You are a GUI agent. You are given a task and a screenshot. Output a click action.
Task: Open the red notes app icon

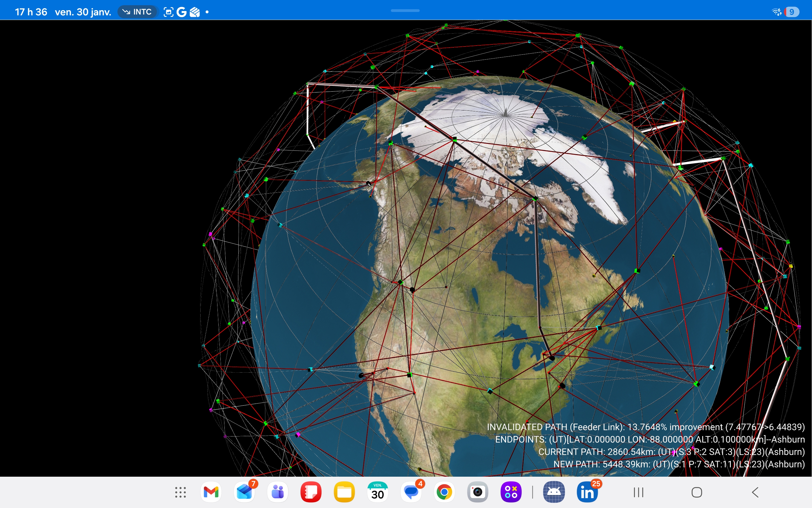[x=311, y=493]
